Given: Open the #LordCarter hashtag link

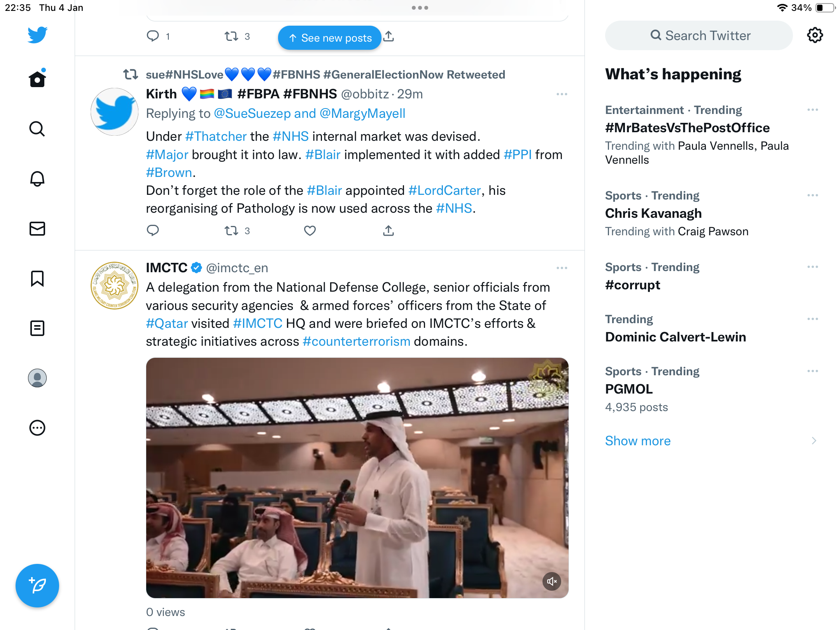Looking at the screenshot, I should 444,191.
